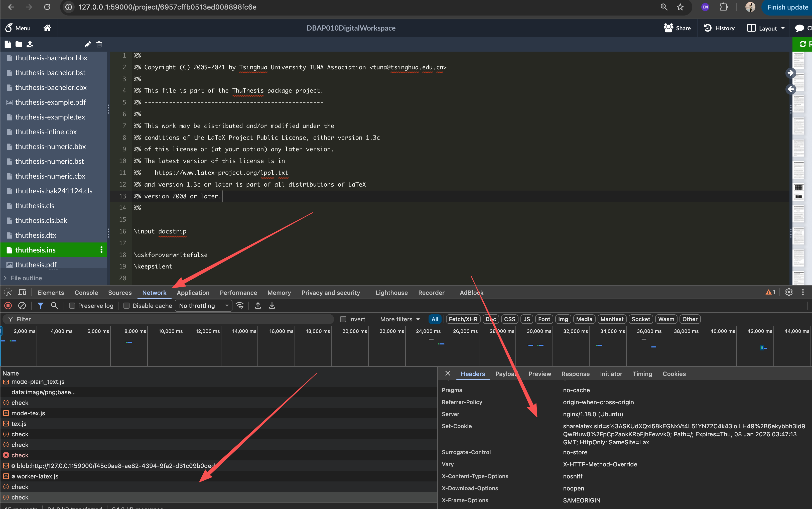Click the export HAR download icon

point(272,306)
